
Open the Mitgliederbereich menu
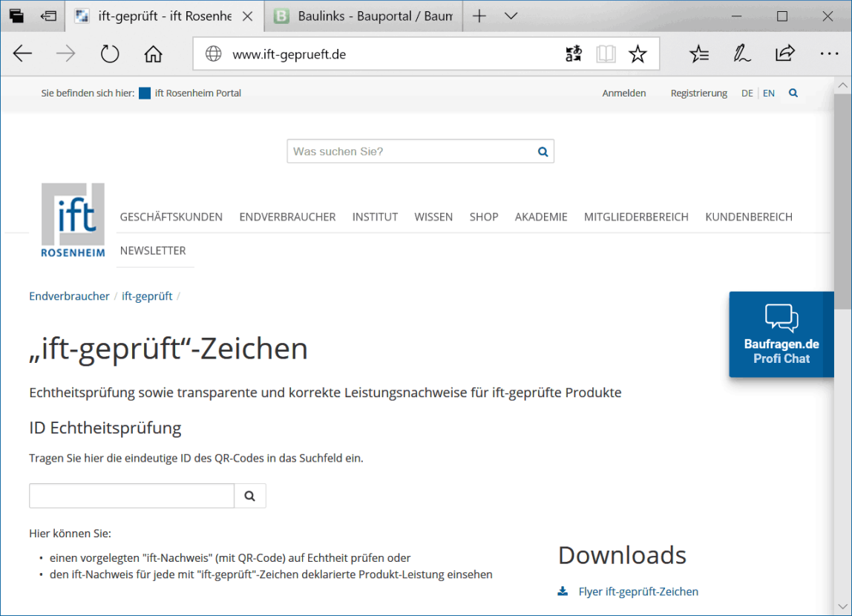coord(636,217)
